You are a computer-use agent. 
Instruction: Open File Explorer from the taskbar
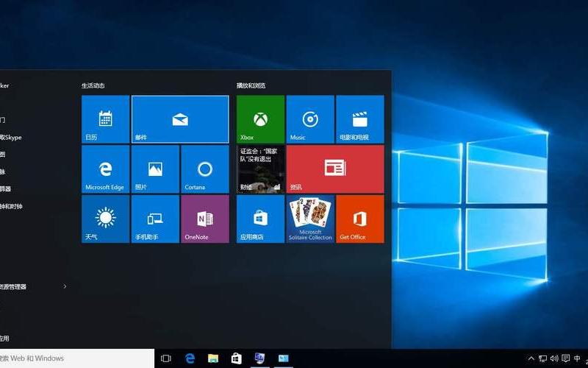pyautogui.click(x=213, y=358)
